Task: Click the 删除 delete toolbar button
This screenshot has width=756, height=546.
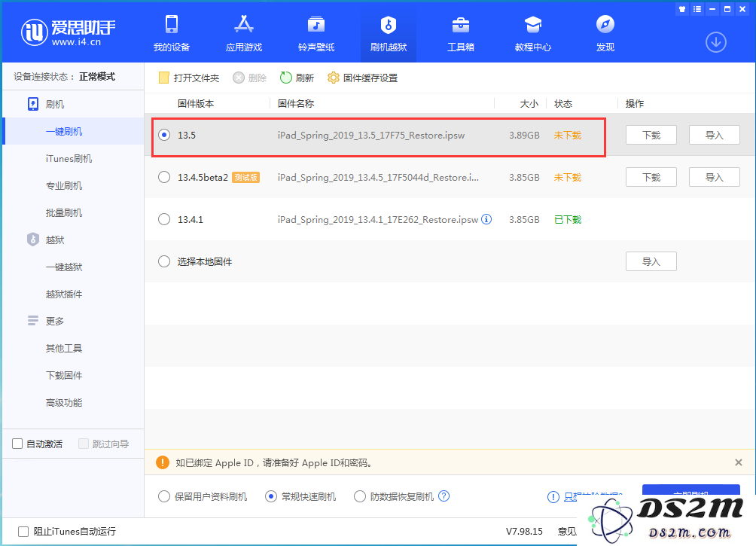Action: pos(250,78)
